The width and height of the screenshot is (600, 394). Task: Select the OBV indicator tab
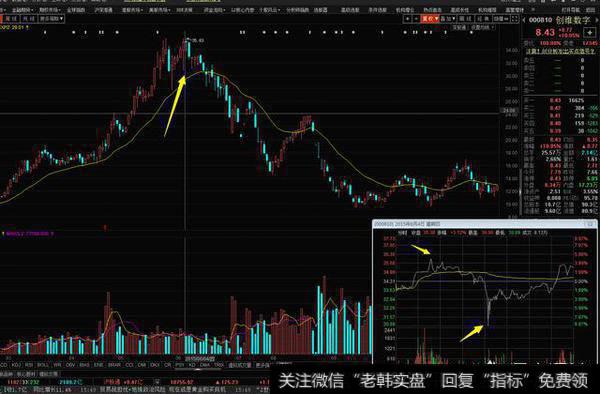click(x=70, y=365)
